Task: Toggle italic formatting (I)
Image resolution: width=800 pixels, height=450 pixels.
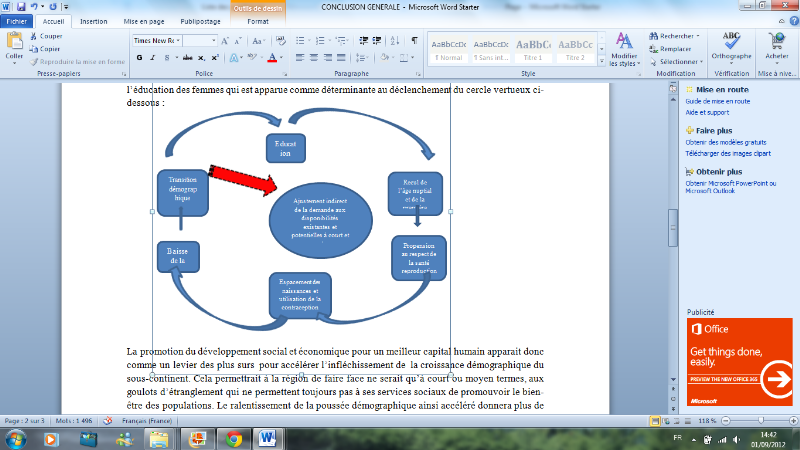Action: pyautogui.click(x=152, y=58)
